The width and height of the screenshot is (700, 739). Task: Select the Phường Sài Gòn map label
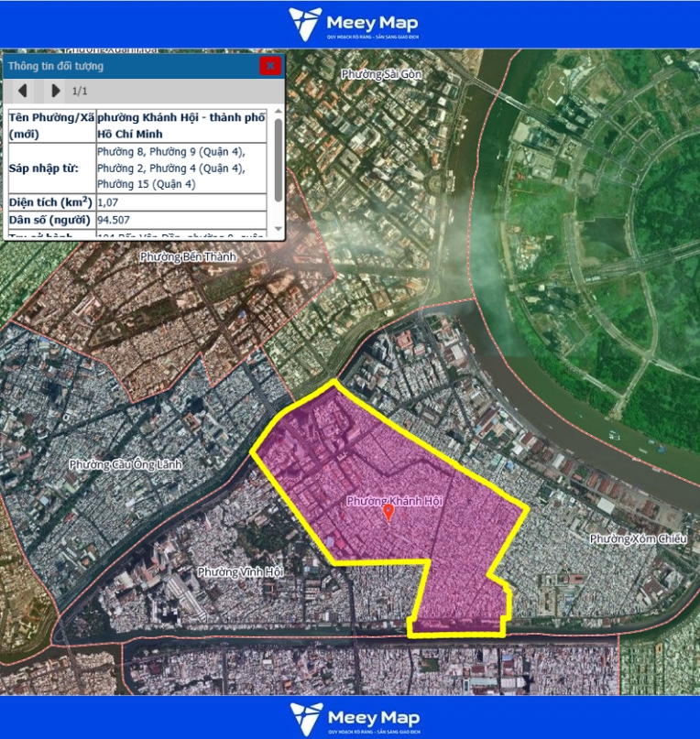(x=381, y=74)
